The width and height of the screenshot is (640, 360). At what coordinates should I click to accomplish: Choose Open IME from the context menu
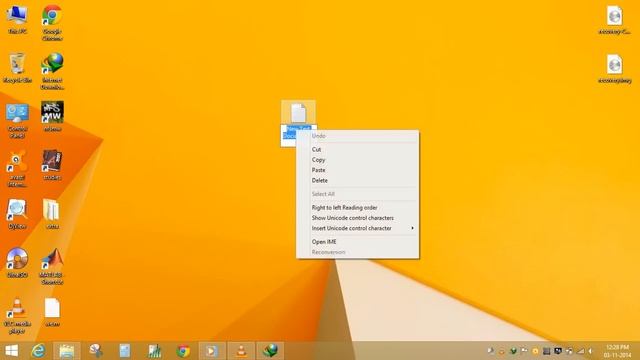pos(358,242)
